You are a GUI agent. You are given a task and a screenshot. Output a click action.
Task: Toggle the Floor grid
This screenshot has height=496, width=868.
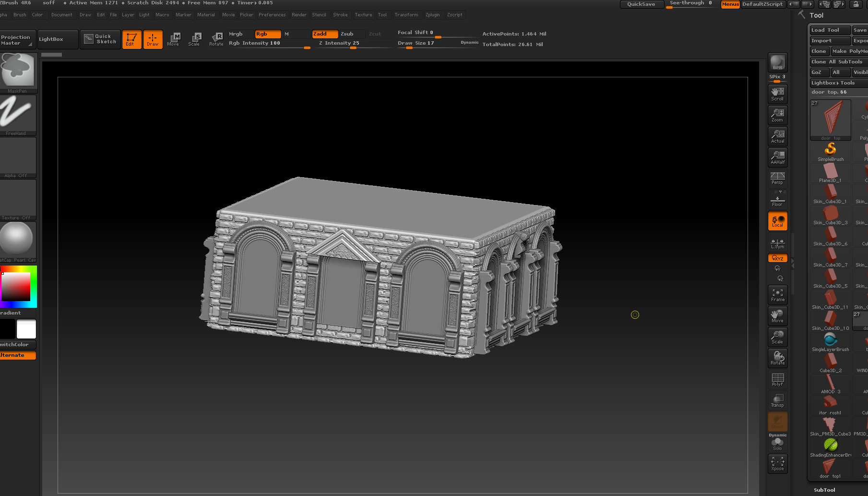tap(777, 199)
